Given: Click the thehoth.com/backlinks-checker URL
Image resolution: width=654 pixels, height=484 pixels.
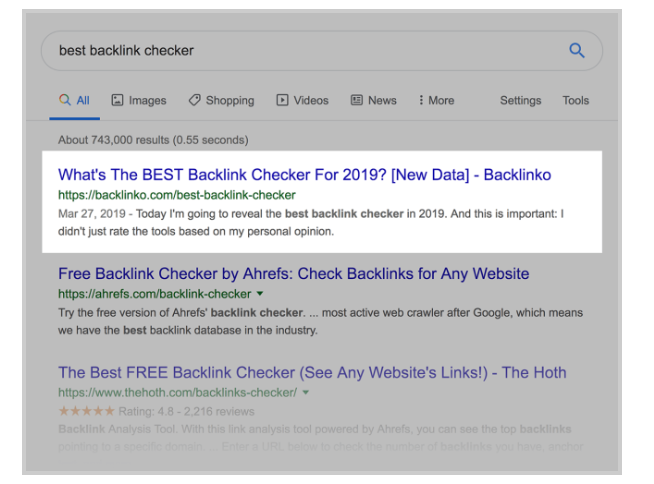Looking at the screenshot, I should tap(178, 393).
